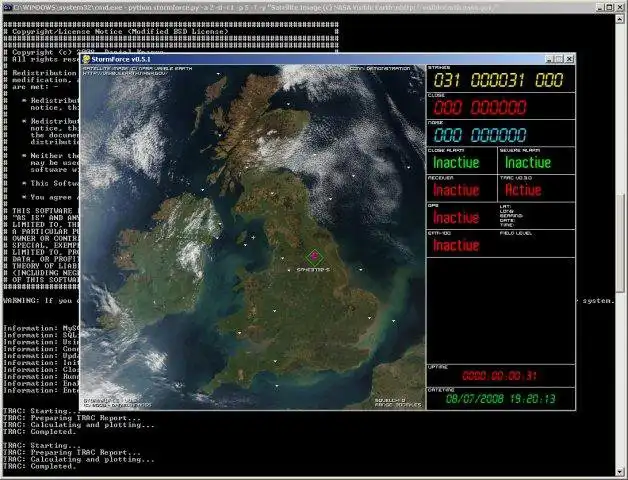Click the TRAC Active status

523,190
